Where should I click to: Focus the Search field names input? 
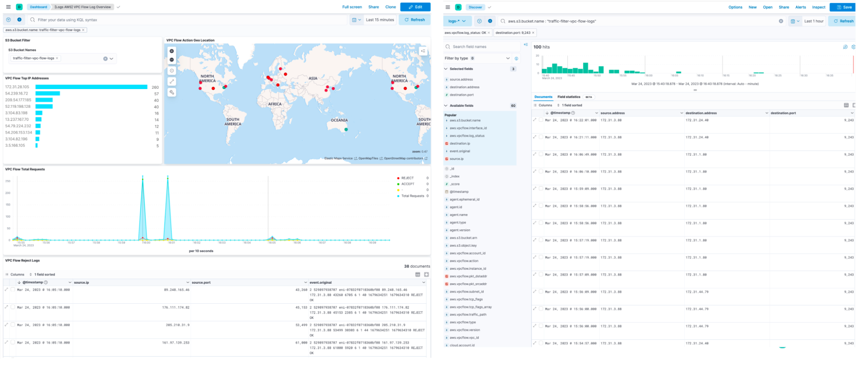482,46
